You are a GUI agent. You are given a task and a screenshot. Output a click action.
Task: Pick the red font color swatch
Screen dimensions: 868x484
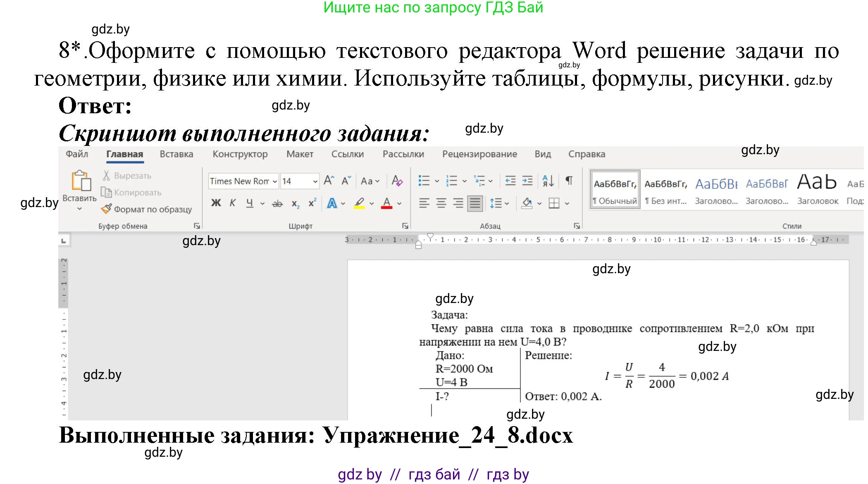(x=388, y=206)
